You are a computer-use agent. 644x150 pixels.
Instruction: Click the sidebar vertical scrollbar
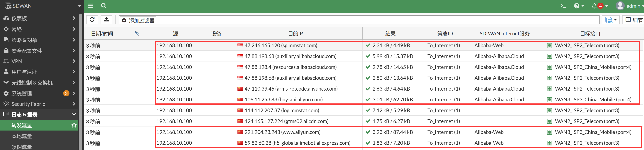point(81,80)
